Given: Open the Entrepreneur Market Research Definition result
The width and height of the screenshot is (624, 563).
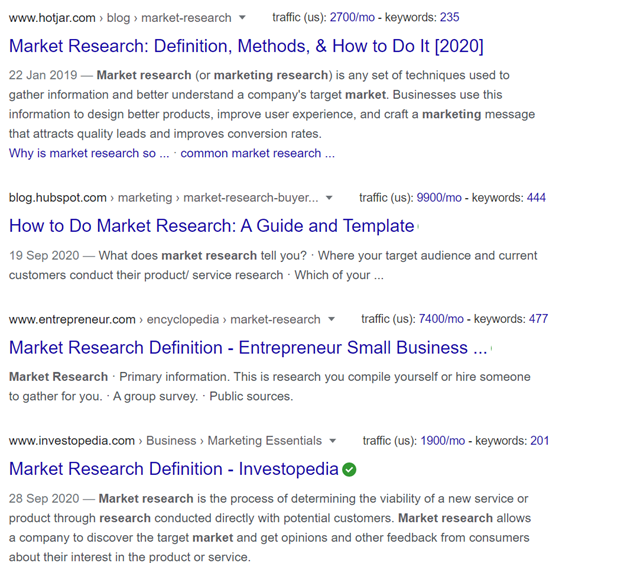Looking at the screenshot, I should [248, 348].
